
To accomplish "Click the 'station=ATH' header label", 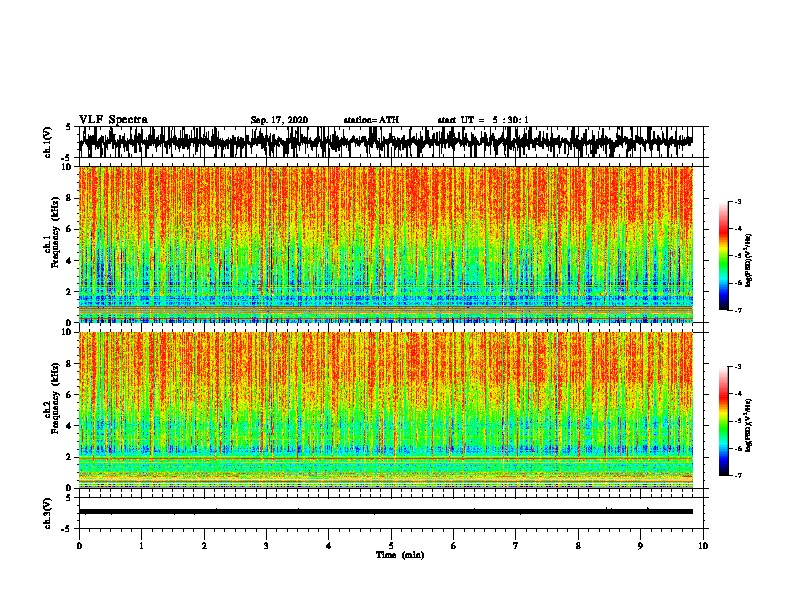I will [371, 120].
